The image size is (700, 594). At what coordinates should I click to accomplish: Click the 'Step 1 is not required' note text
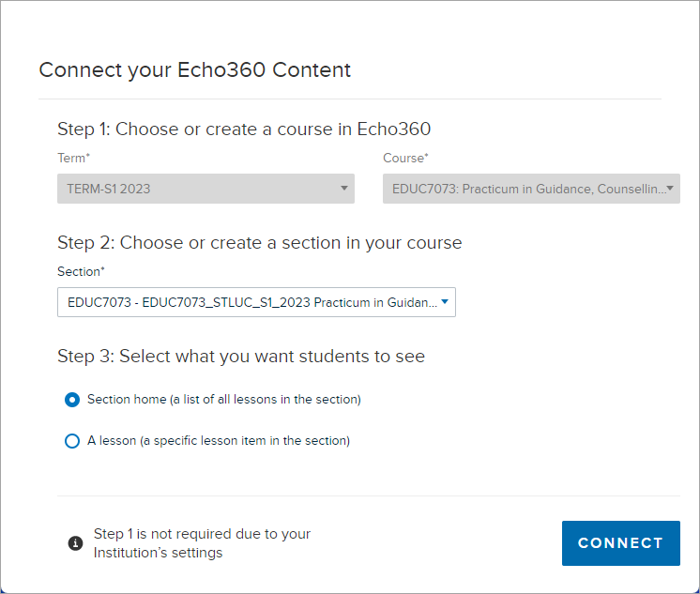click(202, 543)
